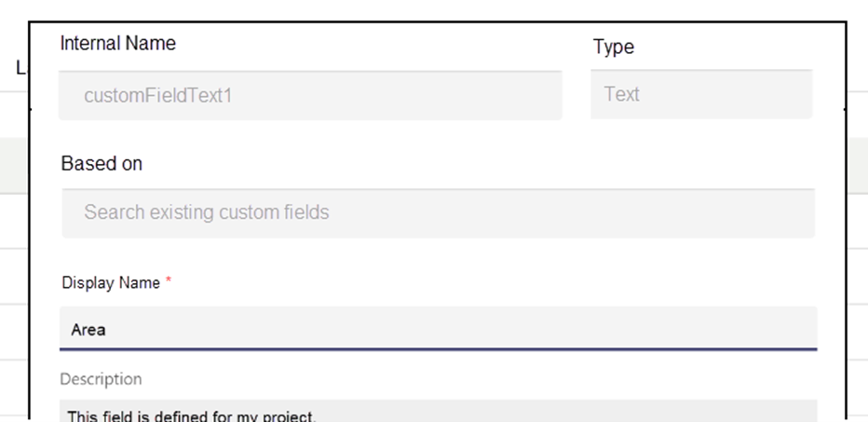Click the "Description" label
The width and height of the screenshot is (868, 422).
point(101,379)
